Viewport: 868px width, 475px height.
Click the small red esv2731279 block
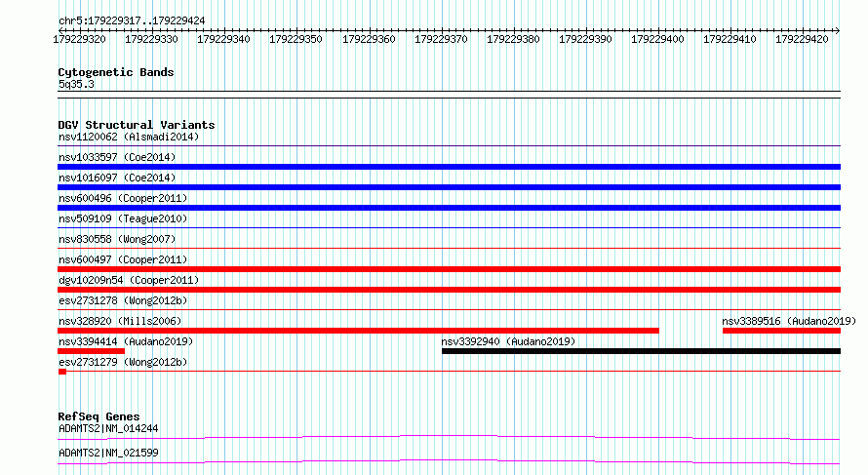click(62, 372)
